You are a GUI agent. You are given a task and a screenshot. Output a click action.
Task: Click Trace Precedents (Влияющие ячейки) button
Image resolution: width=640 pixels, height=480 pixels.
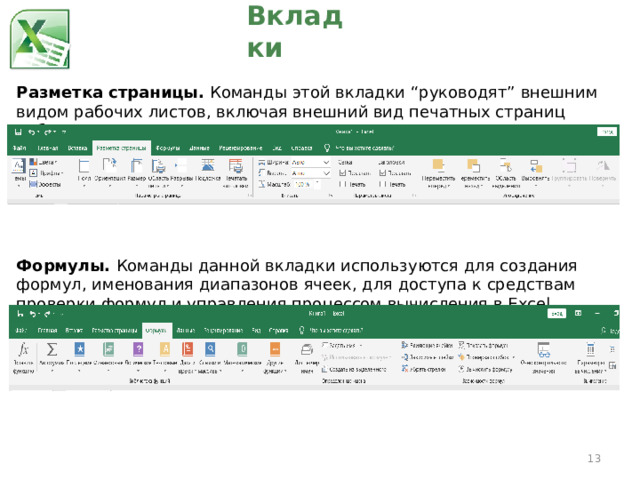pos(427,345)
